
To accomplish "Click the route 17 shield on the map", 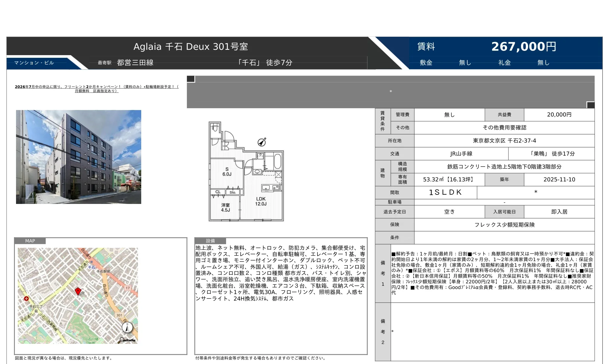I will 128,288.
